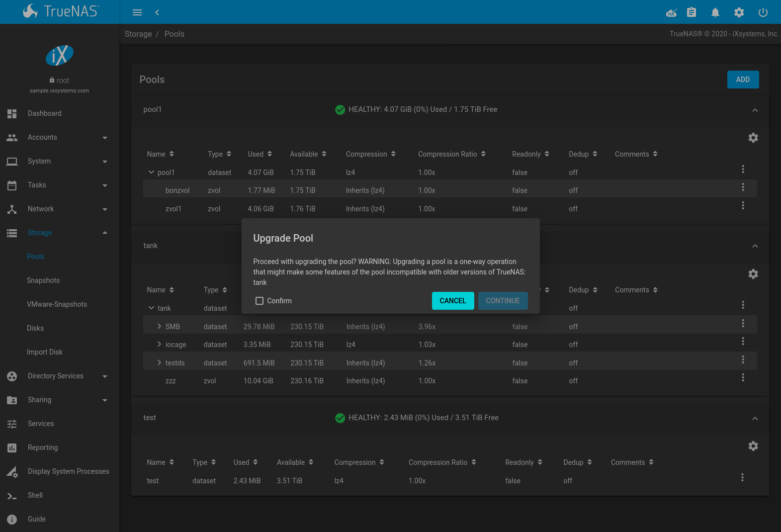Expand the iocage dataset row
This screenshot has height=532, width=781.
pos(159,344)
